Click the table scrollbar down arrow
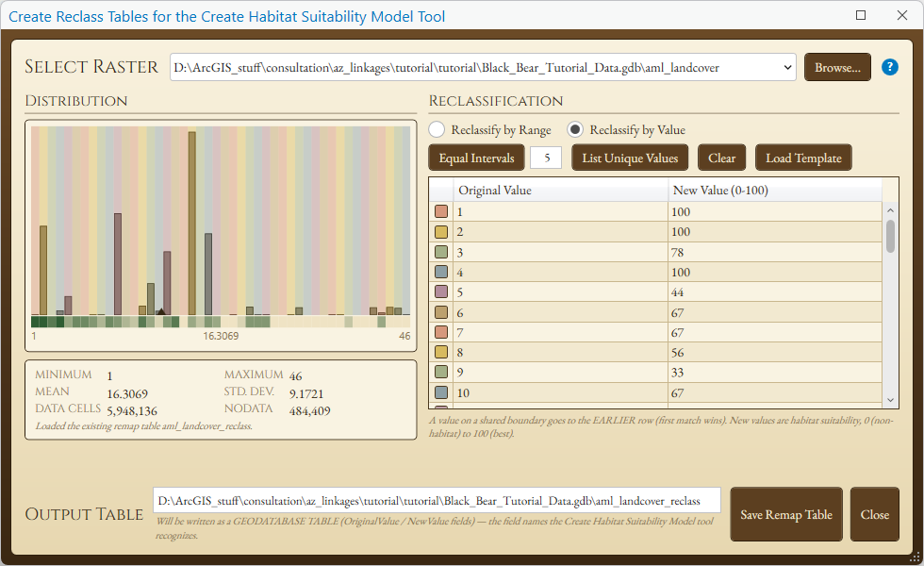This screenshot has height=566, width=924. 890,400
